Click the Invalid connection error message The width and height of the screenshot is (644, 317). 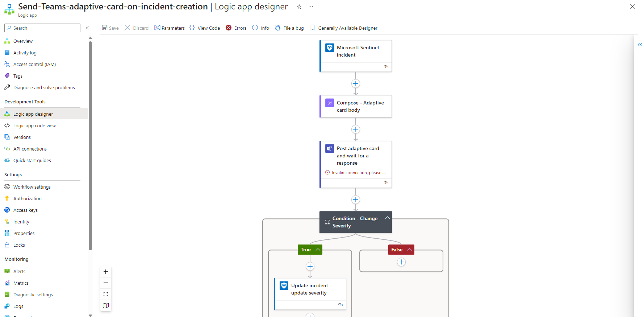coord(355,173)
